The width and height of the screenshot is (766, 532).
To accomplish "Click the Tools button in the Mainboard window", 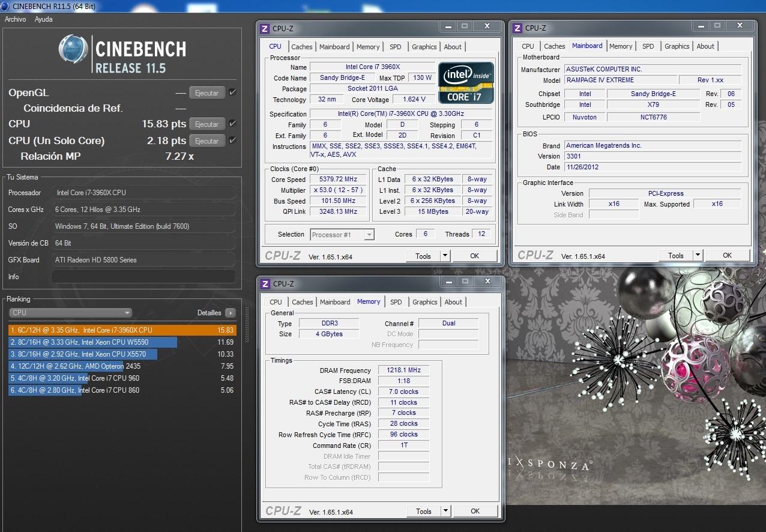I will (x=676, y=255).
